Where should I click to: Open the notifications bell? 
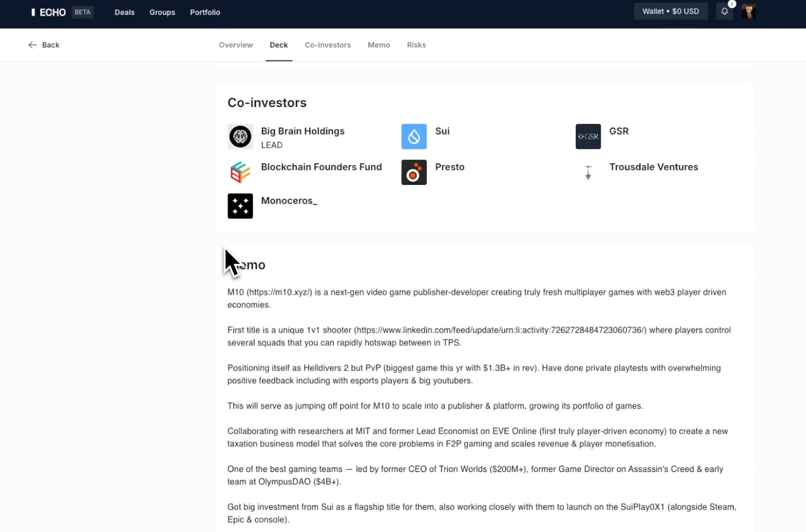(x=724, y=12)
